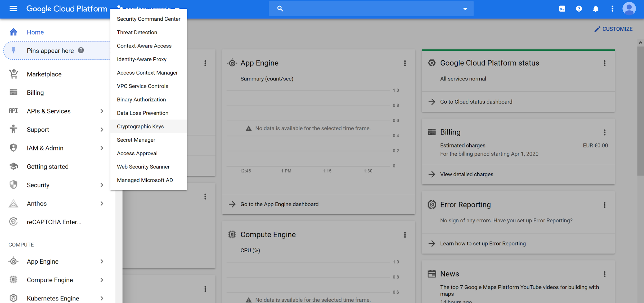Select Context-Aware Access menu item
644x303 pixels.
(149, 46)
